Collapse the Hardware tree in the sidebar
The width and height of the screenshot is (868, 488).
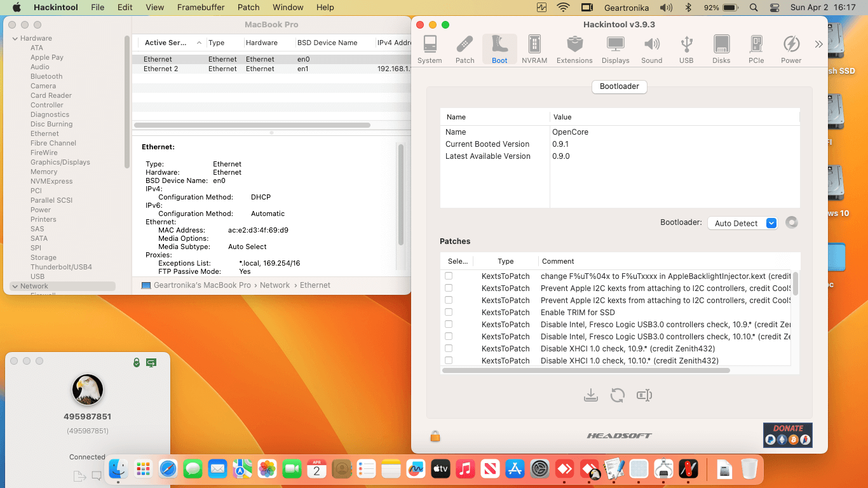[x=15, y=39]
